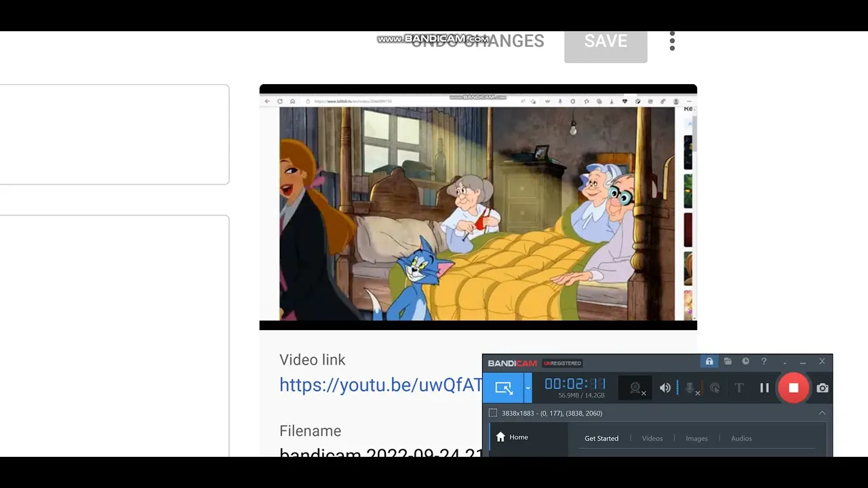Open the youtu.be video link
Viewport: 868px width, 488px height.
tap(380, 385)
